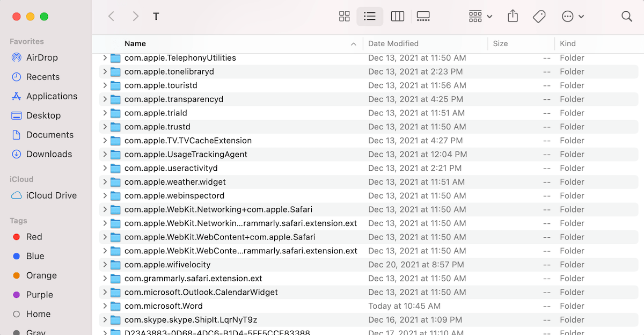Expand the com.apple.TV.TVCacheExtension folder
644x335 pixels.
(105, 140)
